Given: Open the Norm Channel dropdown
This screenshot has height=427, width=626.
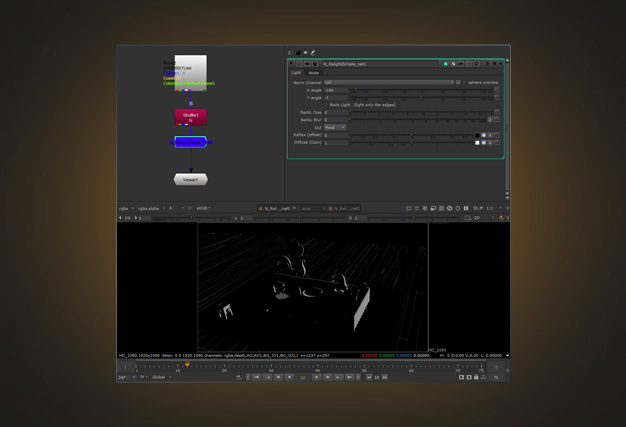Looking at the screenshot, I should 388,82.
